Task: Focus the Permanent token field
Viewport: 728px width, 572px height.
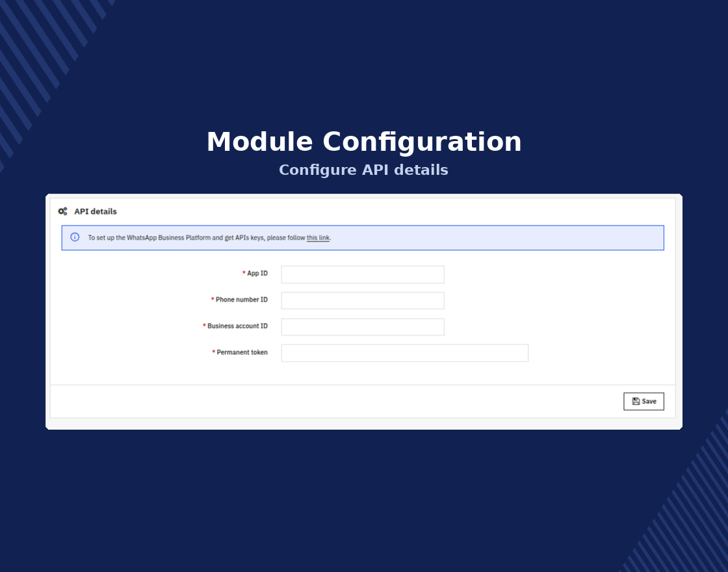Action: tap(405, 353)
